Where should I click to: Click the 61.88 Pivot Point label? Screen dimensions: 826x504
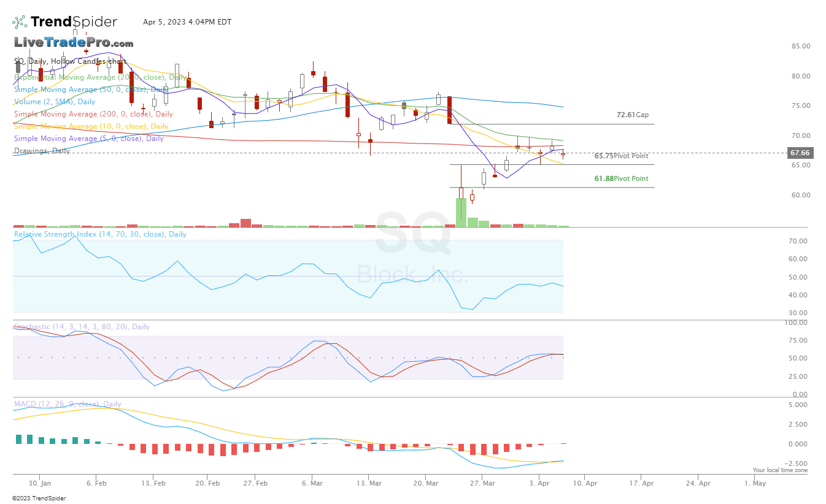pos(621,178)
